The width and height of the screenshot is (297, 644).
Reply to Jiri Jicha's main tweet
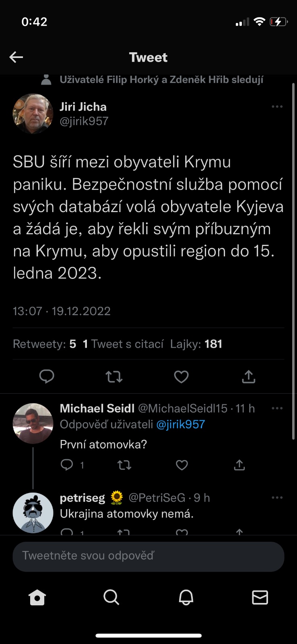coord(47,376)
